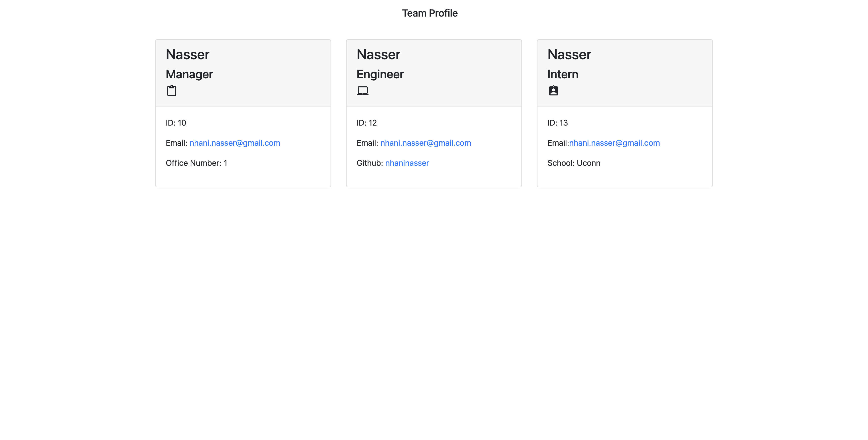Open the Manager's email link

pos(235,143)
